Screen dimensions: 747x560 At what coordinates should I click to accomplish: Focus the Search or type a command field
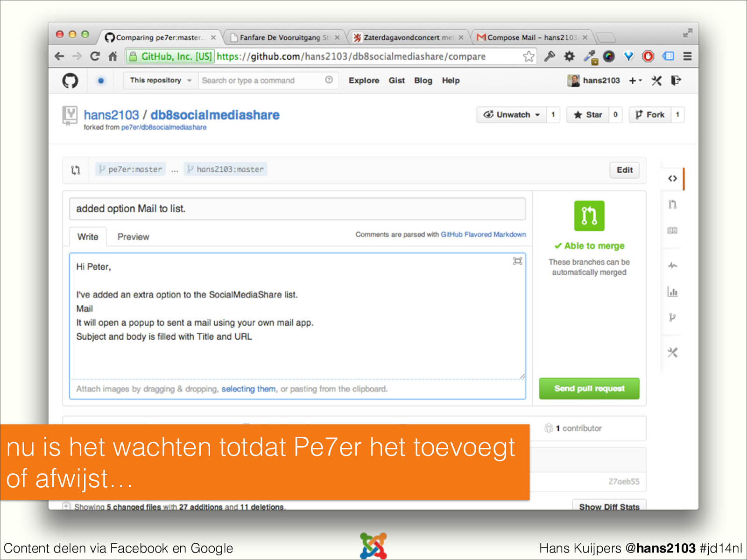[268, 80]
